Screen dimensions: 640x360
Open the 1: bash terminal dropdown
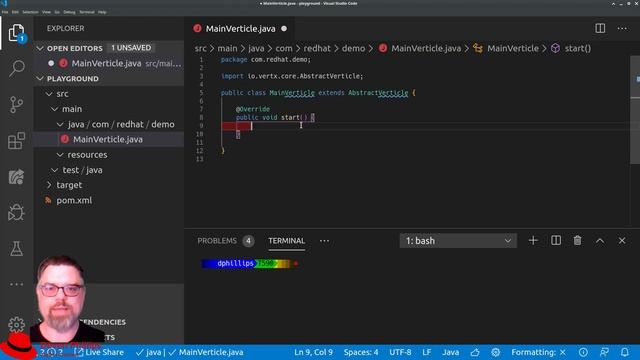458,241
